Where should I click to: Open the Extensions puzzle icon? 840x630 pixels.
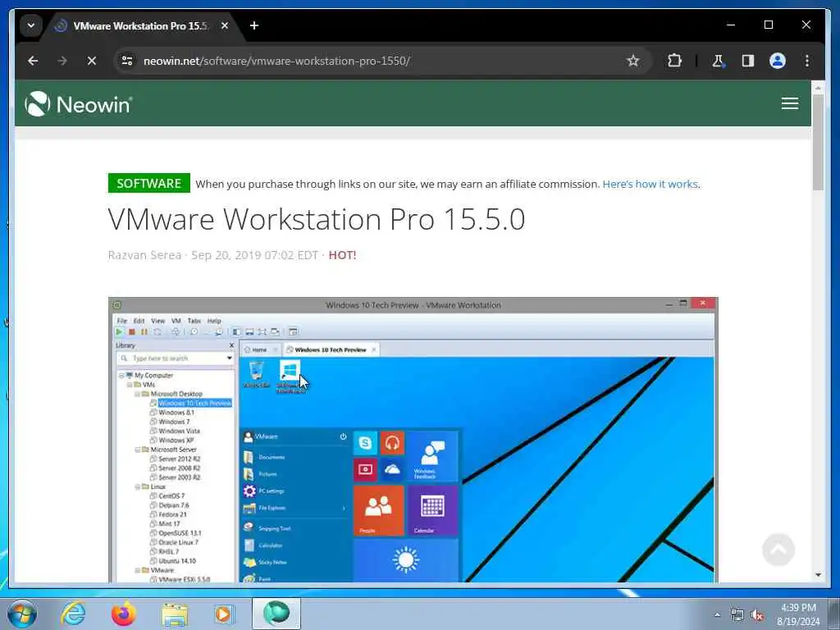(674, 61)
